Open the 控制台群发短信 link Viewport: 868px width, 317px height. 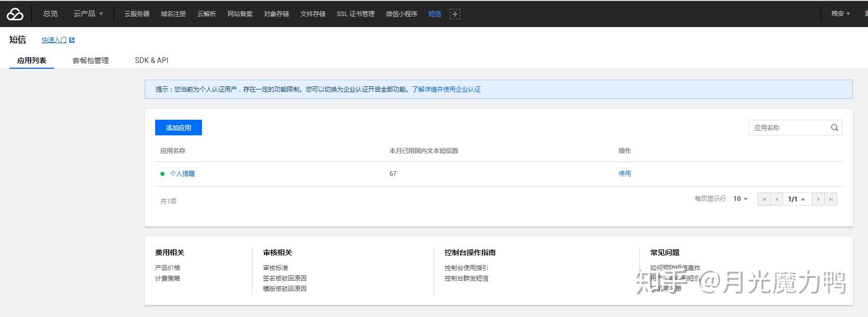coord(467,278)
